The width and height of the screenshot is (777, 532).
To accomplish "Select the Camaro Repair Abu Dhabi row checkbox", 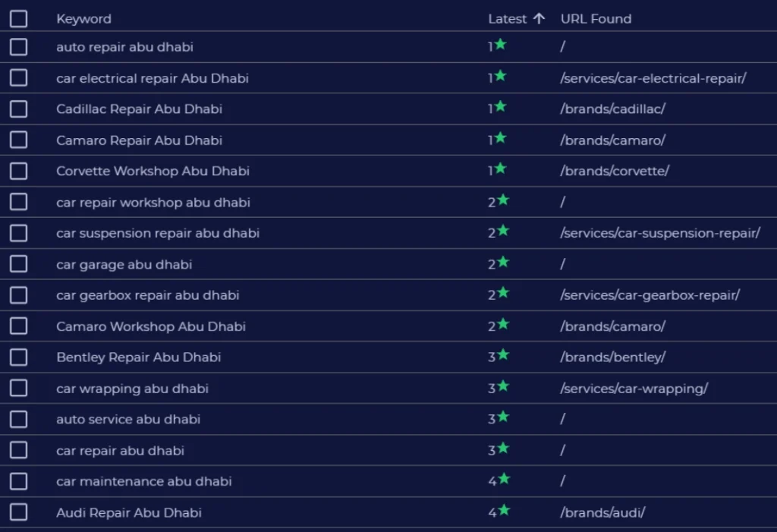I will coord(19,140).
